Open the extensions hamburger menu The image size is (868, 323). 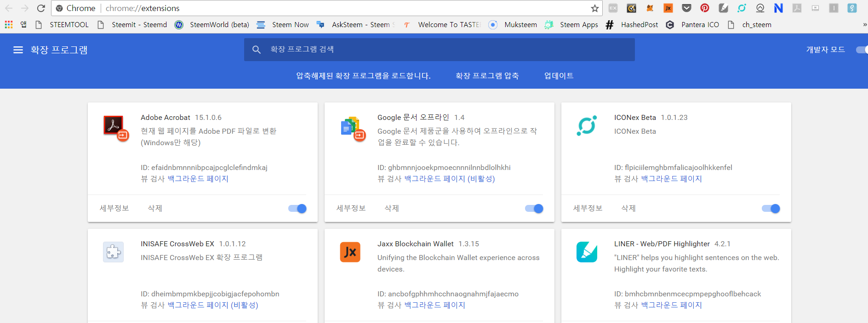(18, 50)
